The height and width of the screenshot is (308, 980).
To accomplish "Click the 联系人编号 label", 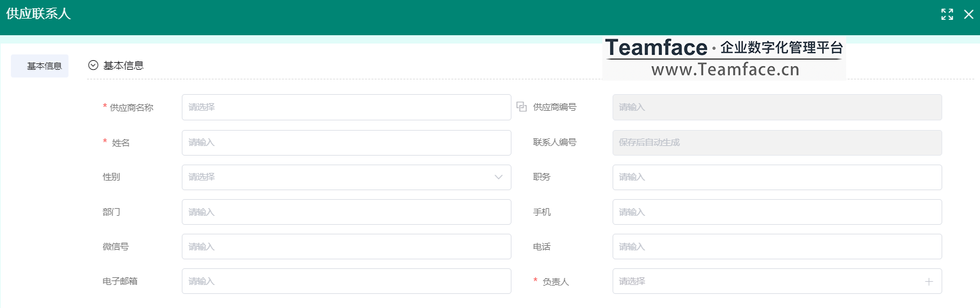I will [555, 143].
